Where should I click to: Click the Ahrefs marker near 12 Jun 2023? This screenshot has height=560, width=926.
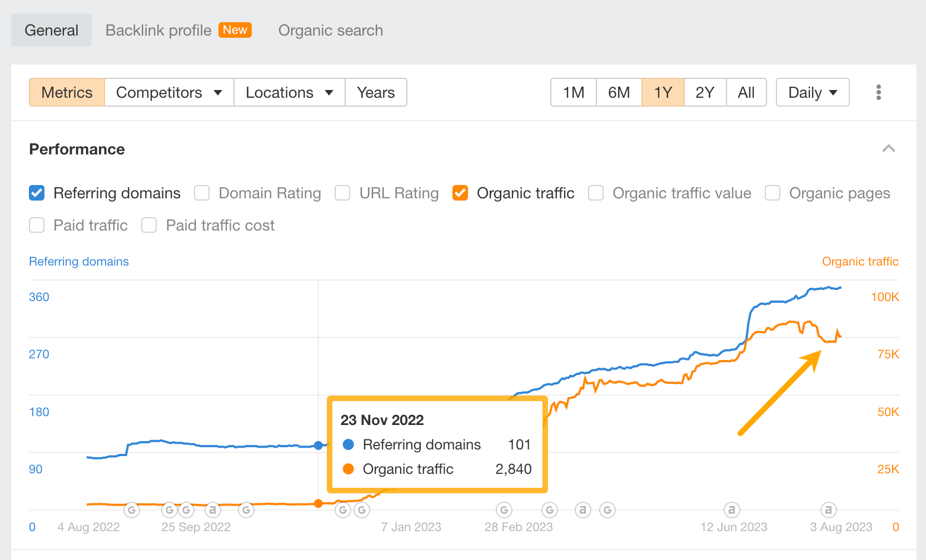tap(732, 509)
